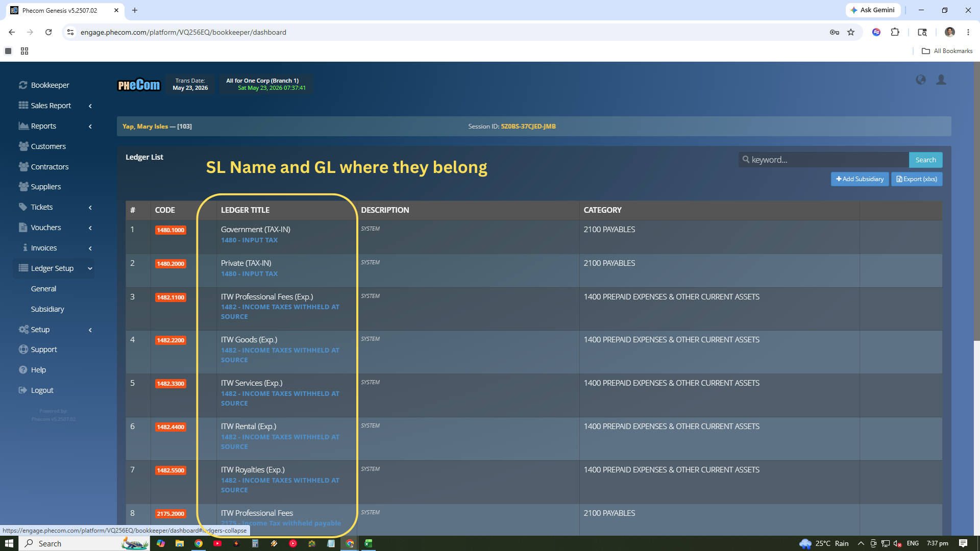Expand the Vouchers submenu chevron
This screenshot has height=551, width=980.
tap(90, 228)
